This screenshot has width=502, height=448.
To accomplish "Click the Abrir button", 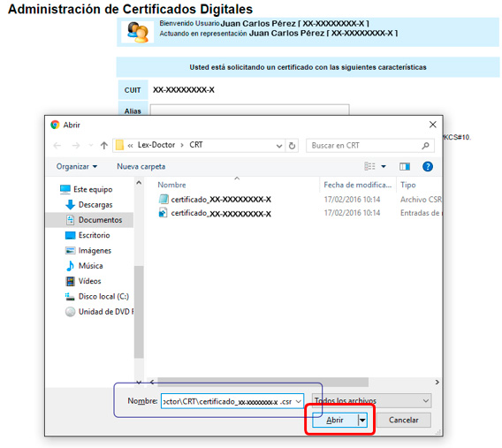I will pyautogui.click(x=335, y=420).
